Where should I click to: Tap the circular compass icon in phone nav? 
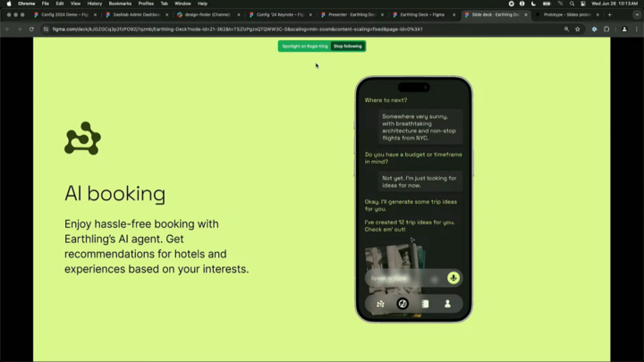coord(402,304)
